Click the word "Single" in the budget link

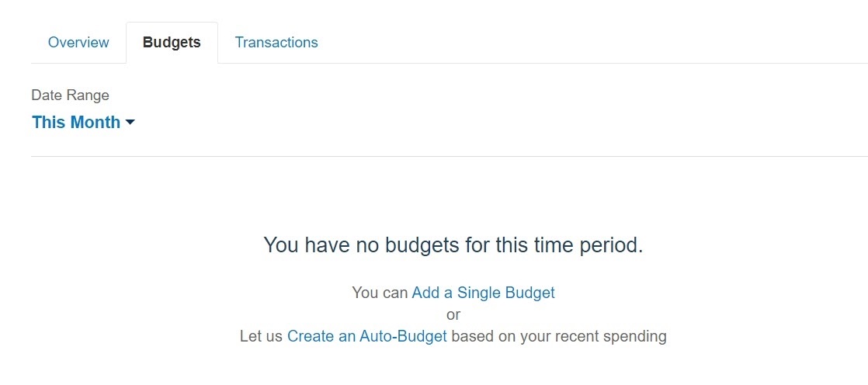479,293
